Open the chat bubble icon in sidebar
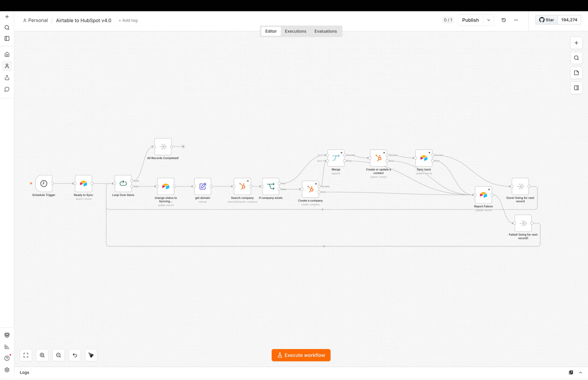This screenshot has width=588, height=380. (x=7, y=89)
